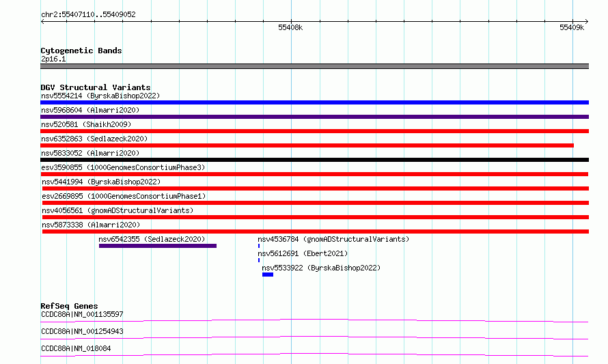Open nsv4536784 (gnomADStructuralVariants) label
This screenshot has height=364, width=608.
[x=333, y=239]
